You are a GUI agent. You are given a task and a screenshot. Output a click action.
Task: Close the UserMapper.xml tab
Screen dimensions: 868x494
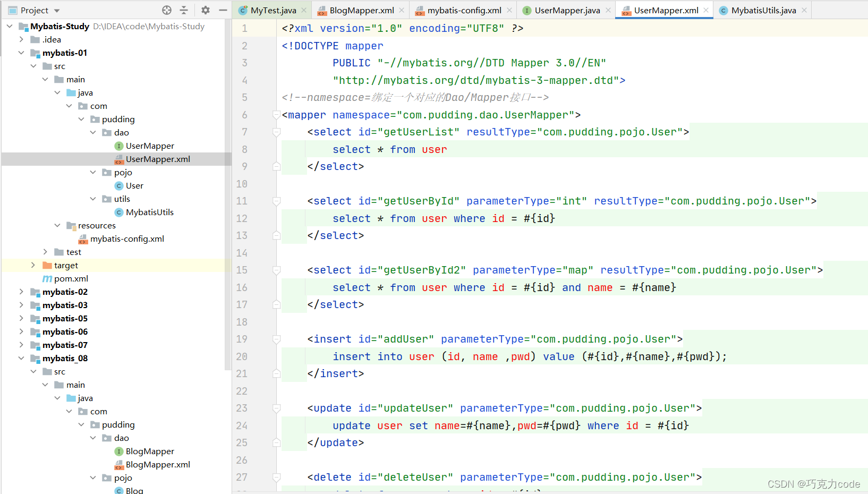point(706,10)
